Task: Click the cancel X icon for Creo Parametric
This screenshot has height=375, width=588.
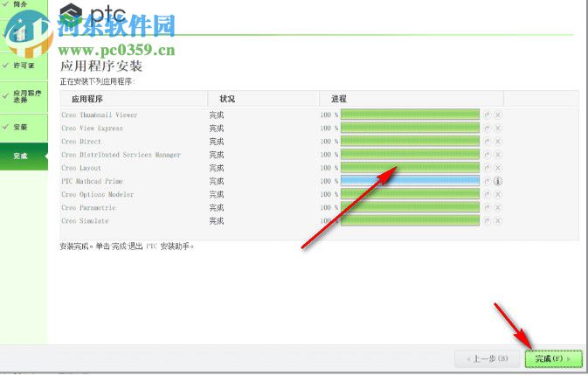Action: pyautogui.click(x=498, y=207)
